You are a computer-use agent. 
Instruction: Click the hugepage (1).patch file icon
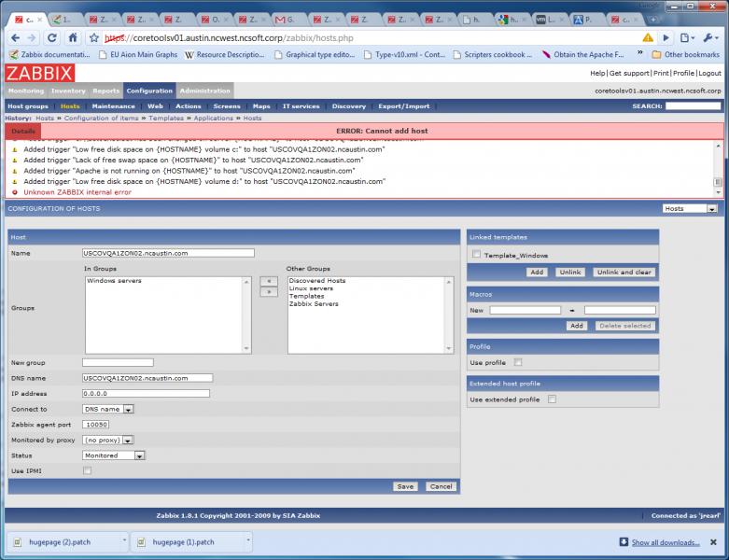pos(141,542)
